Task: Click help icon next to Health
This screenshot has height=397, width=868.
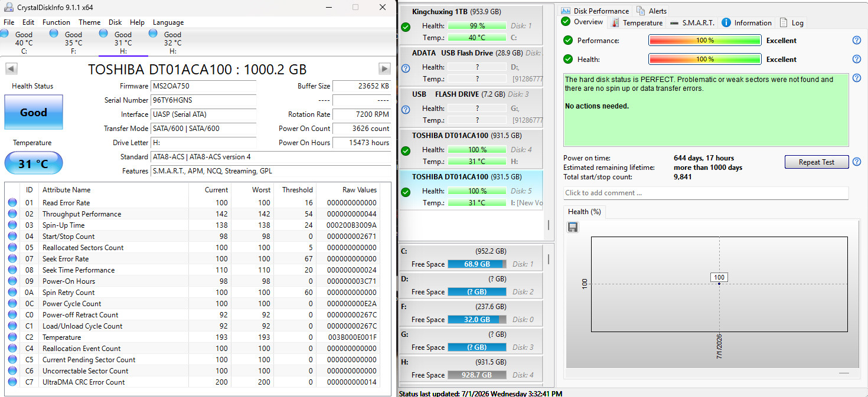Action: (x=857, y=60)
